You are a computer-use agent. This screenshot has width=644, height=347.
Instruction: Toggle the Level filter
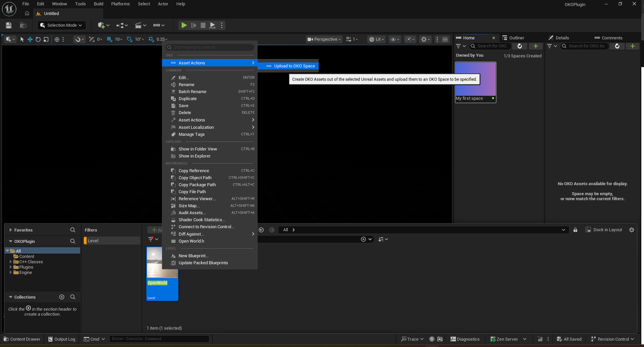(x=112, y=241)
